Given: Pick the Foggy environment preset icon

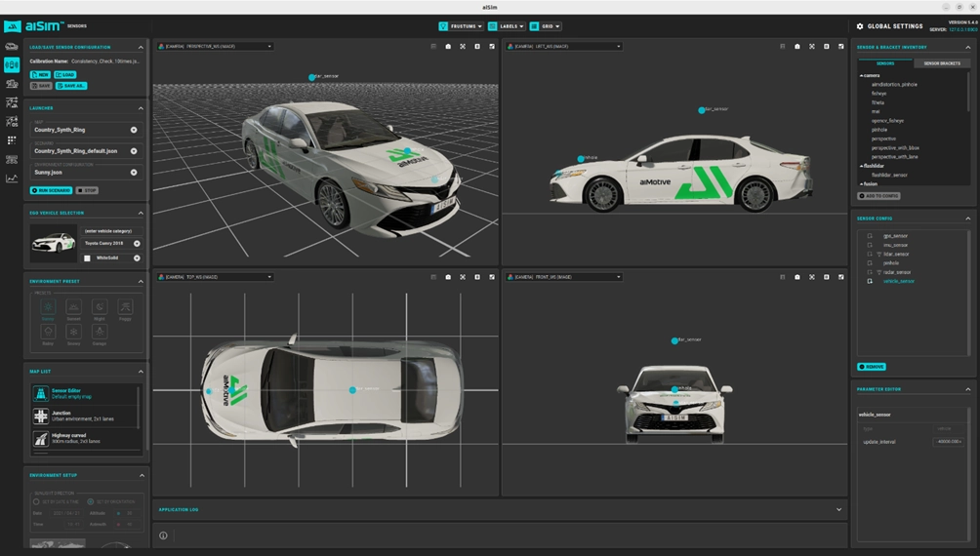Looking at the screenshot, I should click(x=125, y=308).
